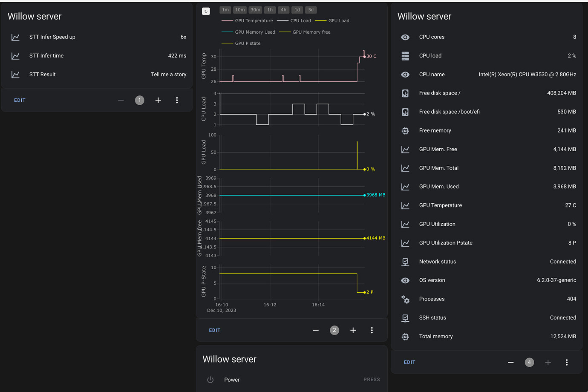This screenshot has height=392, width=588.
Task: Click the 3968 MB graph end marker
Action: (x=364, y=195)
